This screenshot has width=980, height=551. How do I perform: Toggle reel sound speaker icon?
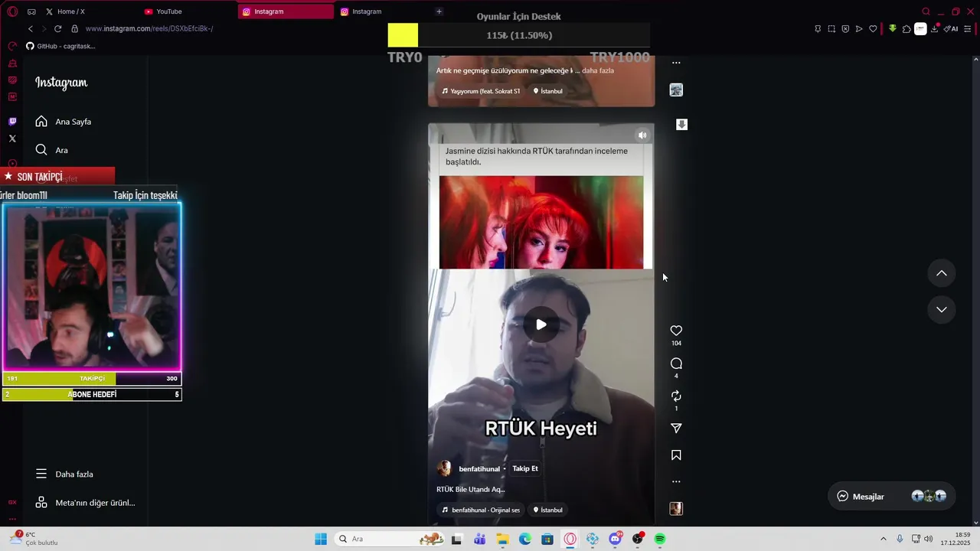pyautogui.click(x=642, y=135)
